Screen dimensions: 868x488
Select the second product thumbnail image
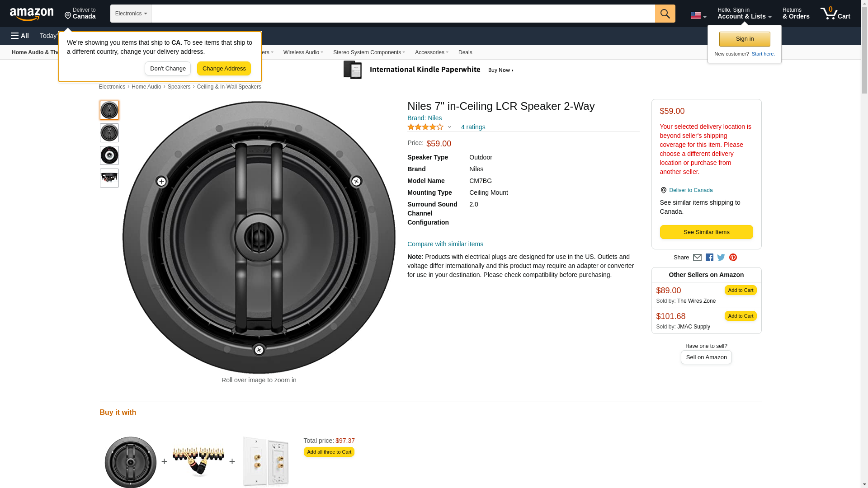click(x=109, y=133)
